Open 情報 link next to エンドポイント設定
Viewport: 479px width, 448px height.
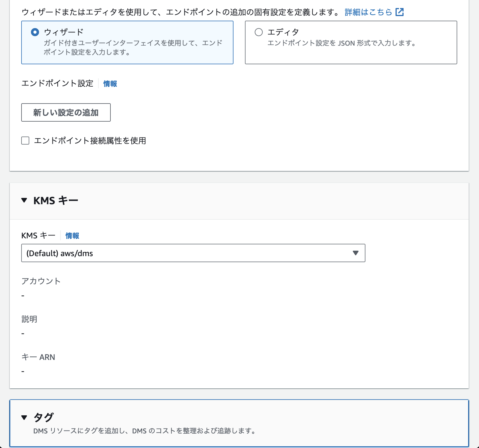click(x=110, y=84)
